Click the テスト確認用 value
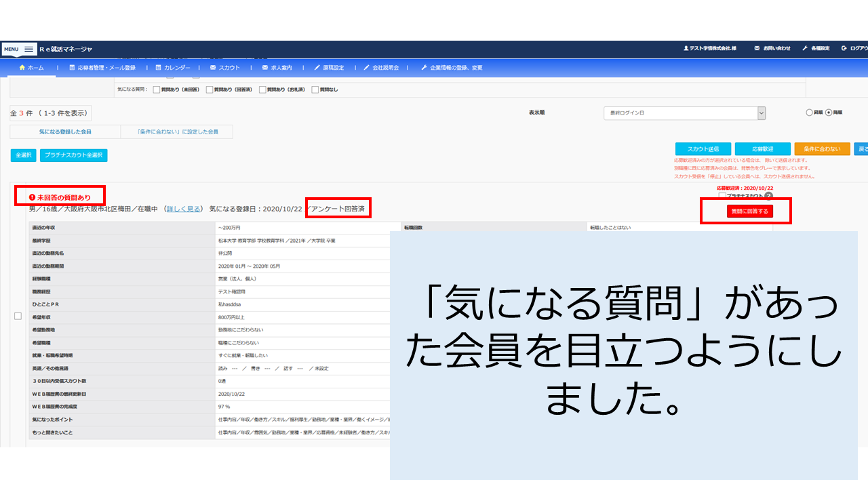This screenshot has height=488, width=868. click(233, 291)
